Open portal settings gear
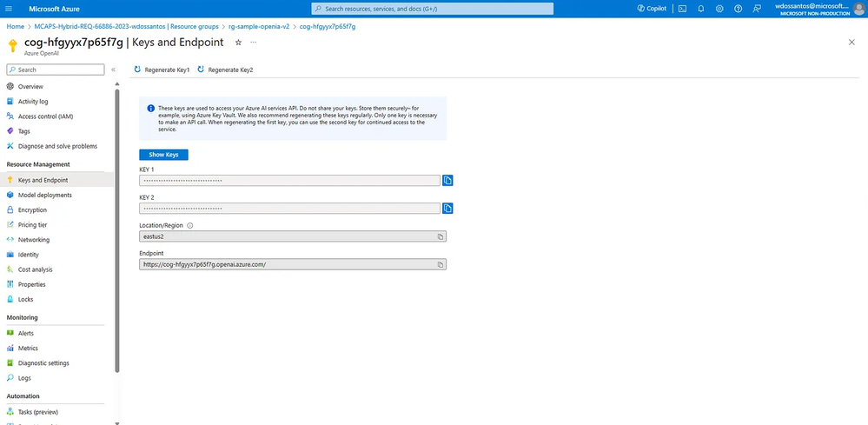868x425 pixels. coord(719,9)
